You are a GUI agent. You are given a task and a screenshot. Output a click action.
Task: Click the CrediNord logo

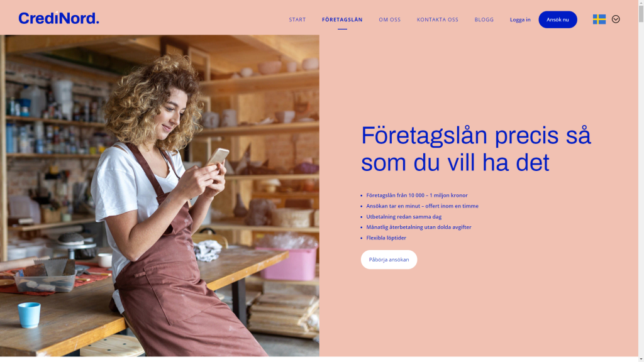pos(58,18)
